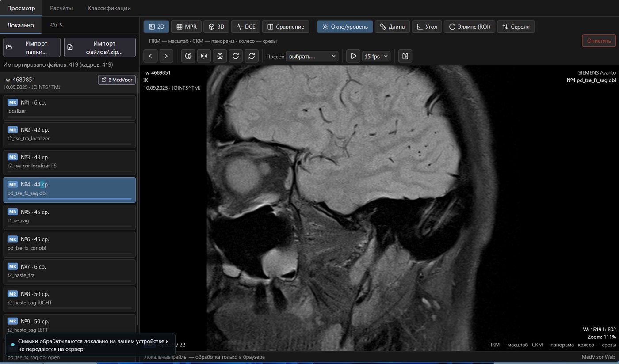Open the 15 fps dropdown

click(x=376, y=56)
